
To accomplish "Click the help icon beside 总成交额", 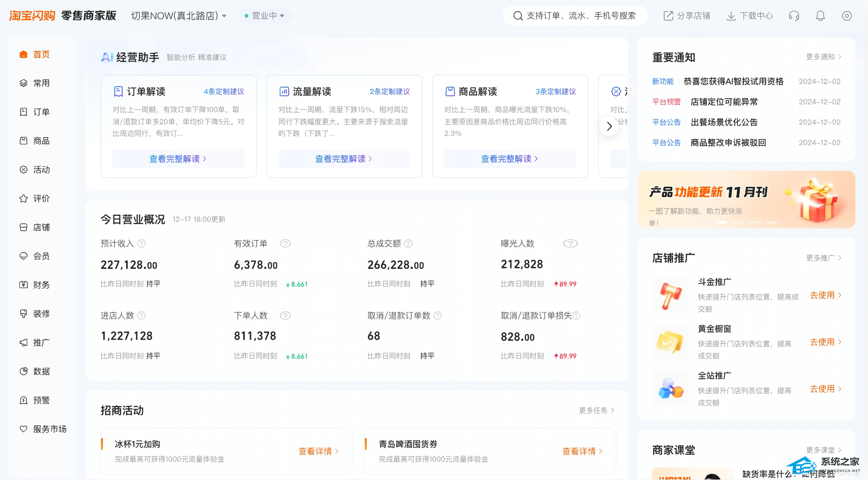I will tap(408, 244).
